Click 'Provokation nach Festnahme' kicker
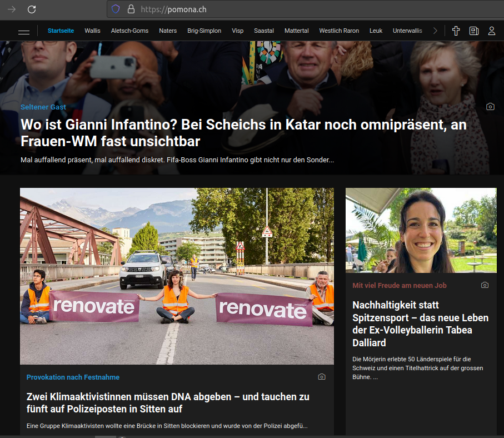The height and width of the screenshot is (438, 504). [x=73, y=377]
